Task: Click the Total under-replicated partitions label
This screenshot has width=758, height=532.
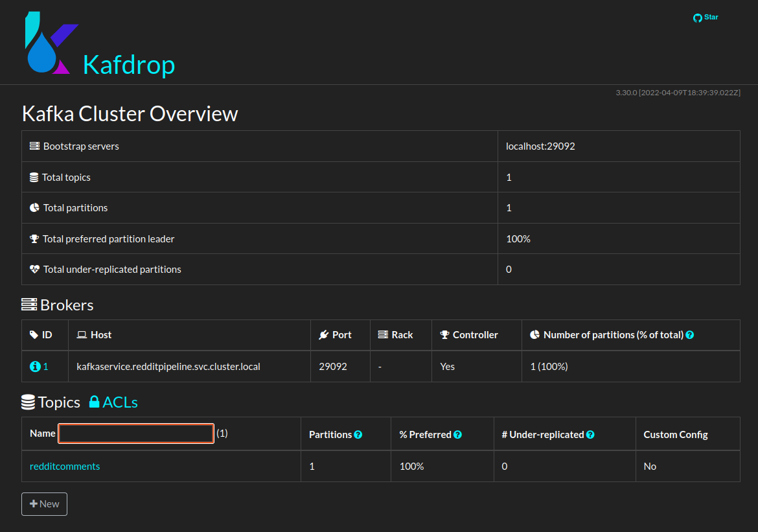Action: [112, 270]
